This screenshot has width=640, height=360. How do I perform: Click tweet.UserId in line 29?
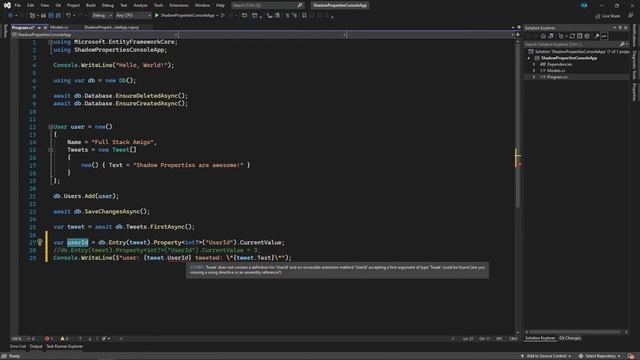167,258
